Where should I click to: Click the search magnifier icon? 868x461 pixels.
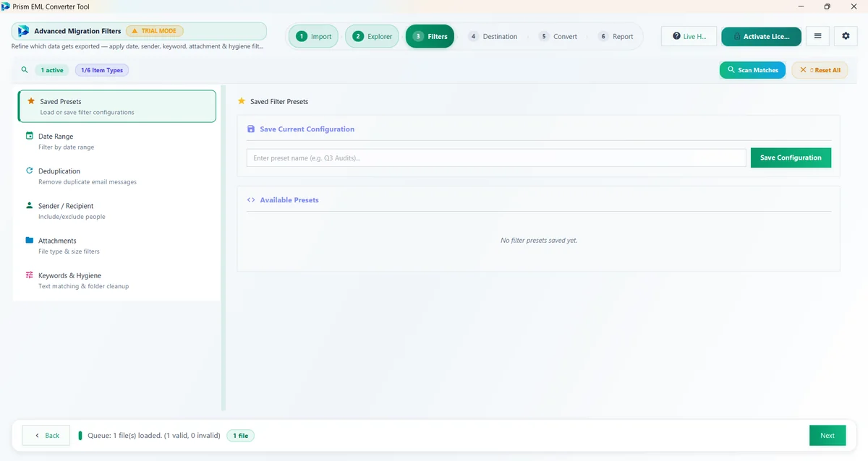[25, 70]
